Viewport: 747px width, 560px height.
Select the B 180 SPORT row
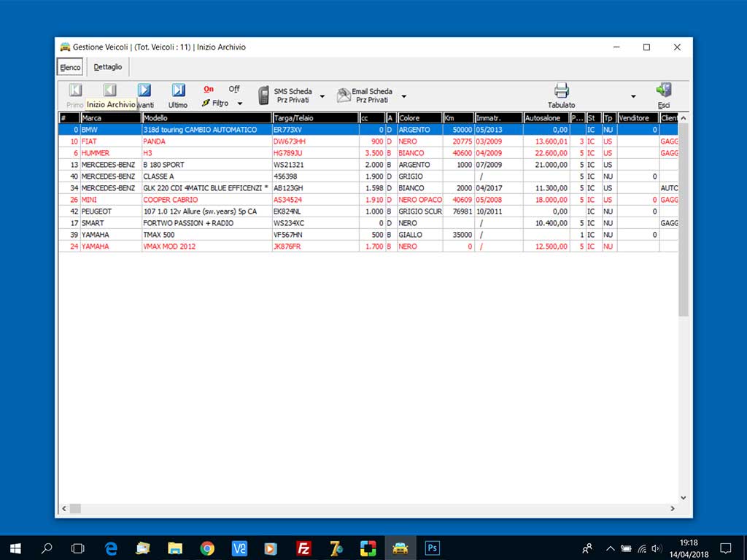pos(368,165)
